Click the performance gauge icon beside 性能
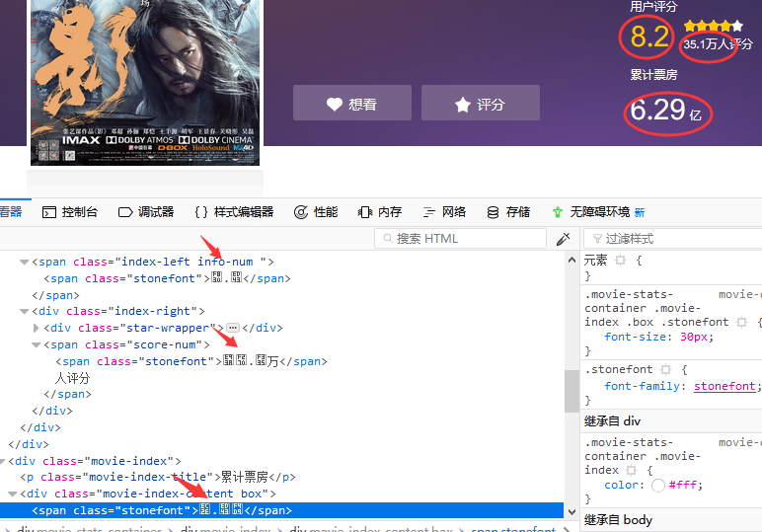 point(301,212)
